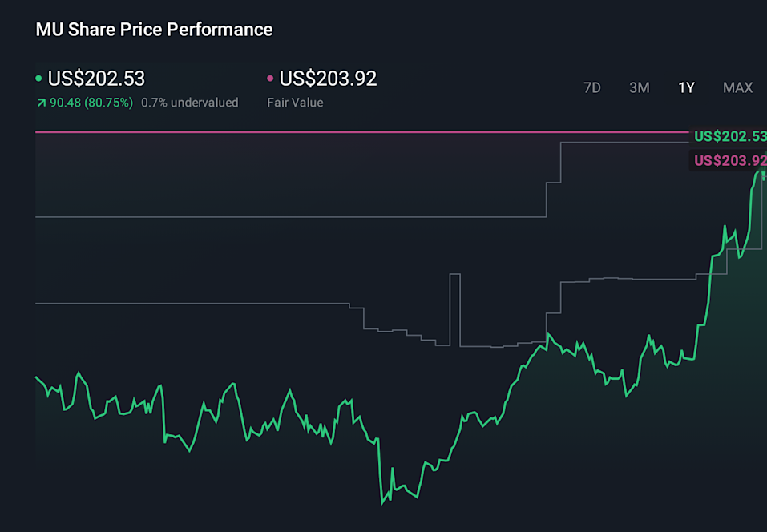Click the green upward trend arrow icon
Screen dimensions: 767x532
tap(41, 103)
